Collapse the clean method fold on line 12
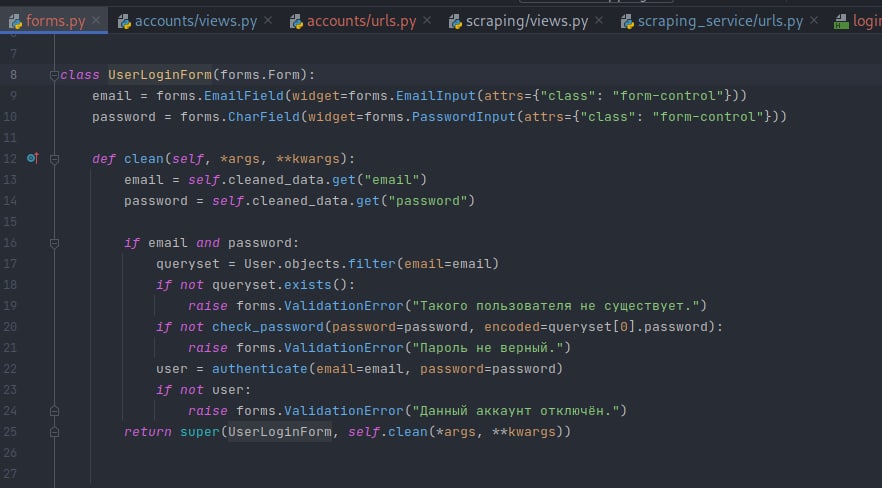This screenshot has width=882, height=488. 55,159
